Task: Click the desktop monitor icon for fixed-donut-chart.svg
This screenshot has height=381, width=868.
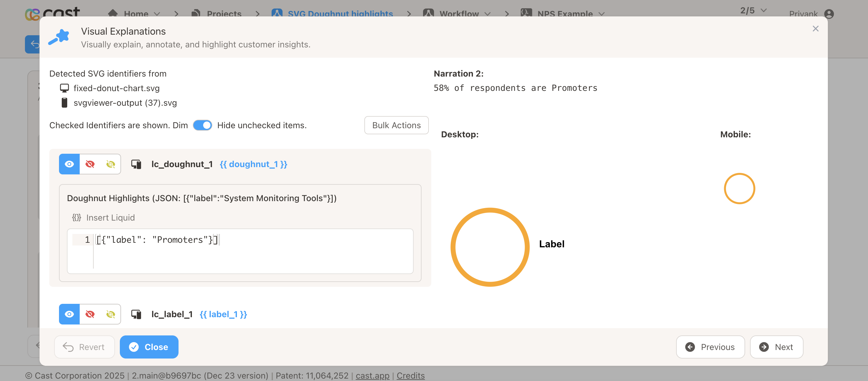Action: click(64, 88)
